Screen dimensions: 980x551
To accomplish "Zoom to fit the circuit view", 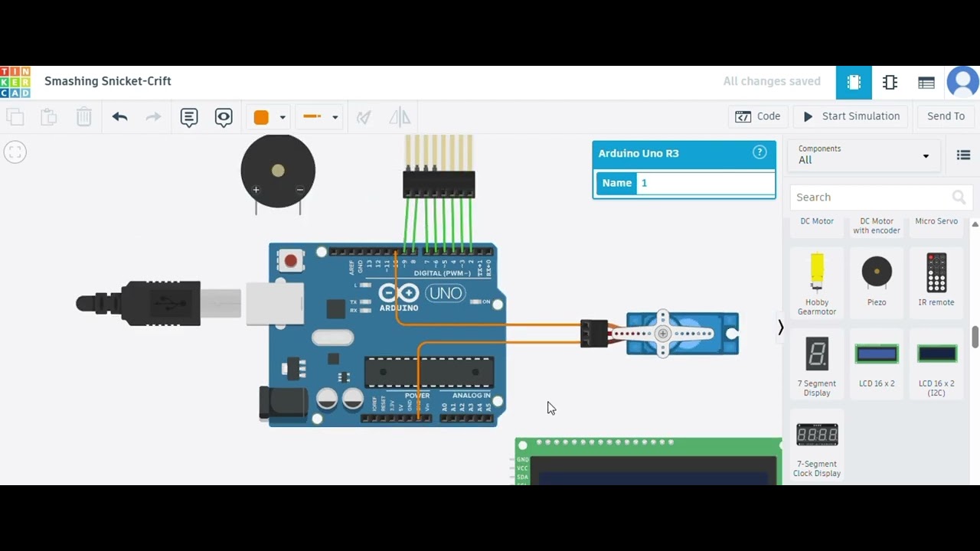I will [15, 152].
